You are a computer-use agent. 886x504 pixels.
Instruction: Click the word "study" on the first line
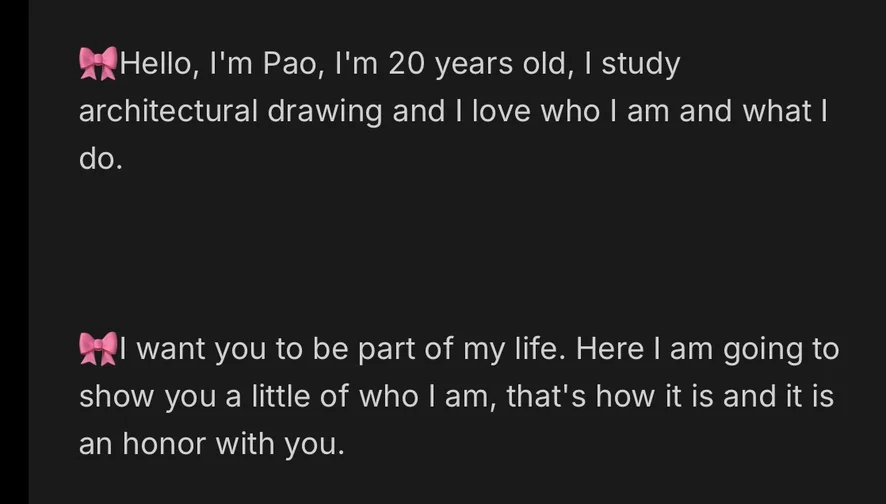click(x=640, y=64)
